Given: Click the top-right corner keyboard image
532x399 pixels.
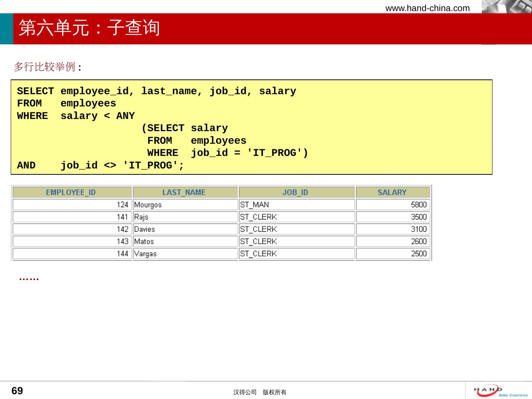Looking at the screenshot, I should point(507,7).
